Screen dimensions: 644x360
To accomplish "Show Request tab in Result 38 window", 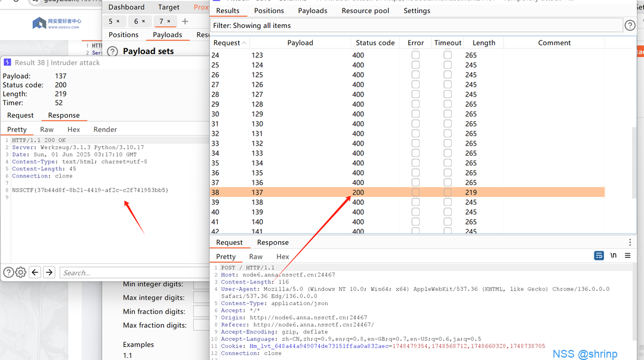I will coord(20,115).
